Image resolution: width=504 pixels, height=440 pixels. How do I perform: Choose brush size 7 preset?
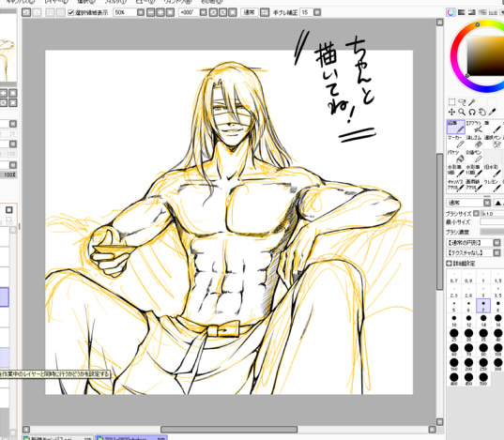click(x=483, y=305)
